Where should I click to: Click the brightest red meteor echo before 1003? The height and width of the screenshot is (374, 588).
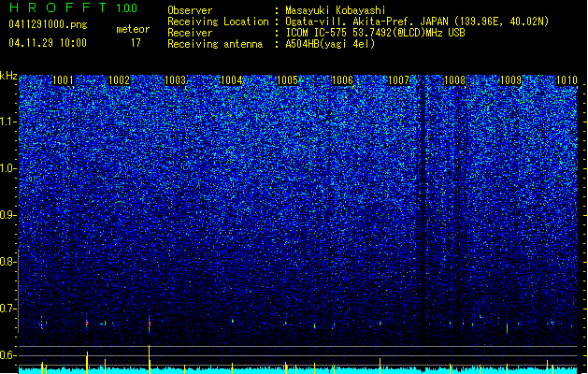coord(150,324)
